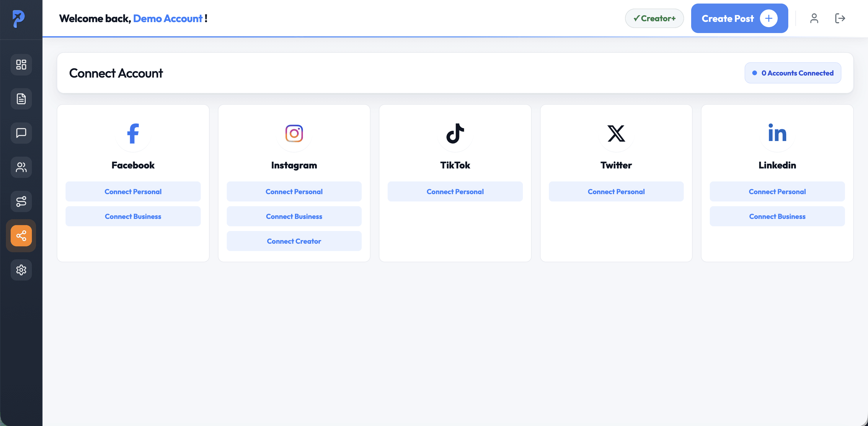Click the TikTok card title text

coord(455,165)
